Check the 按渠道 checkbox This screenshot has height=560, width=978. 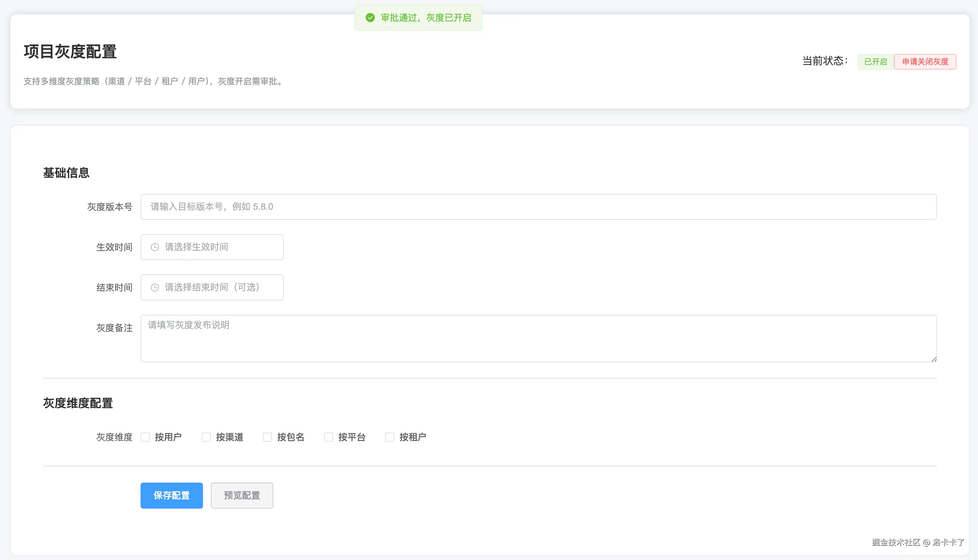pos(206,437)
